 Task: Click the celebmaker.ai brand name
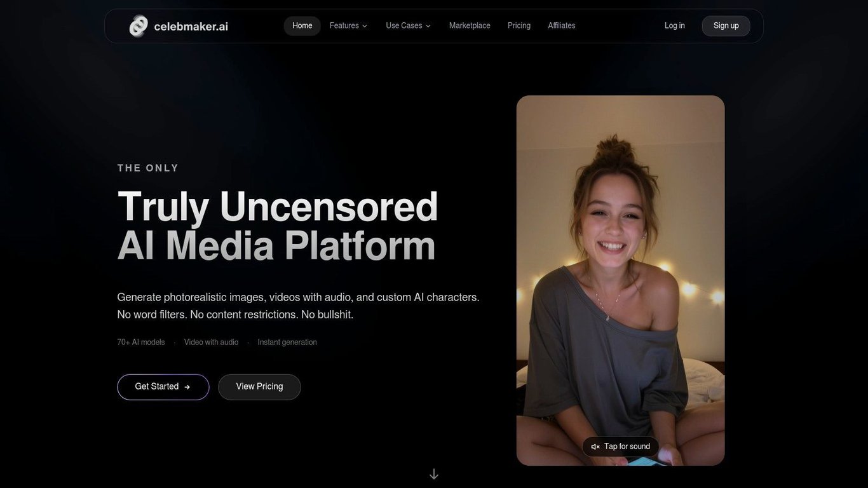(x=191, y=26)
